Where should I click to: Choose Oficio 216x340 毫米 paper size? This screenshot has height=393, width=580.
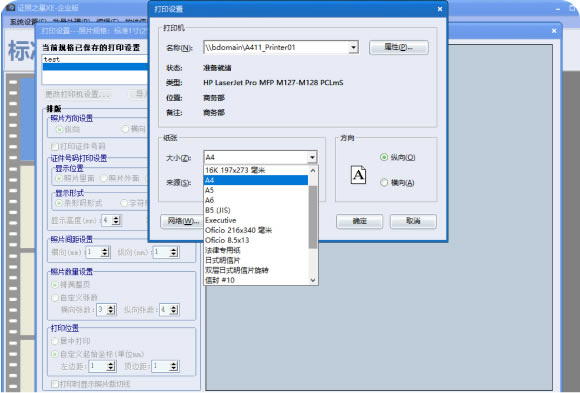[x=256, y=230]
